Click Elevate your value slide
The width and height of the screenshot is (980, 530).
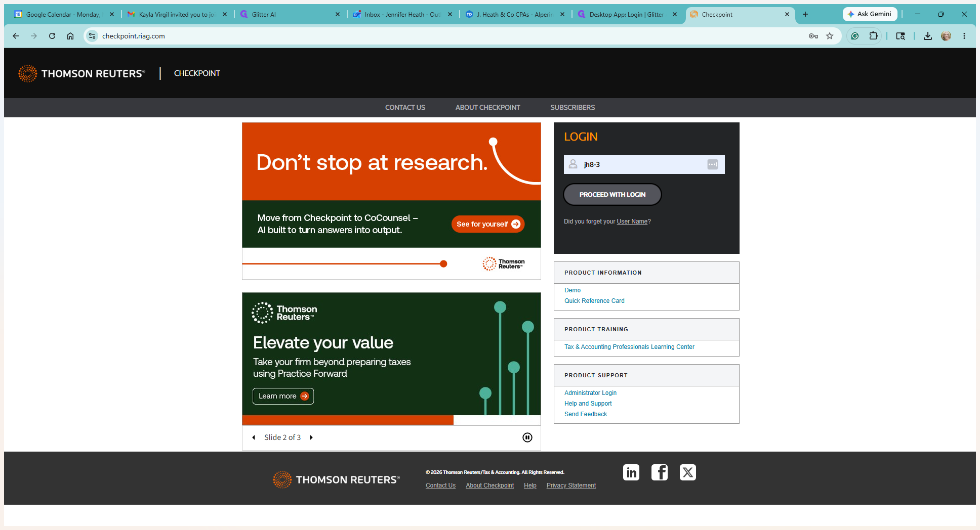pyautogui.click(x=391, y=359)
